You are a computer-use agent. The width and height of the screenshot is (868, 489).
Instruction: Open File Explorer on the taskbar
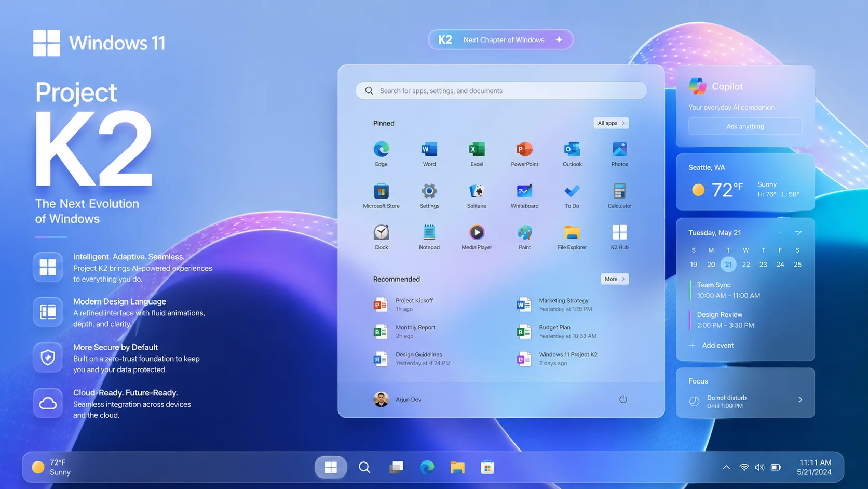tap(457, 467)
